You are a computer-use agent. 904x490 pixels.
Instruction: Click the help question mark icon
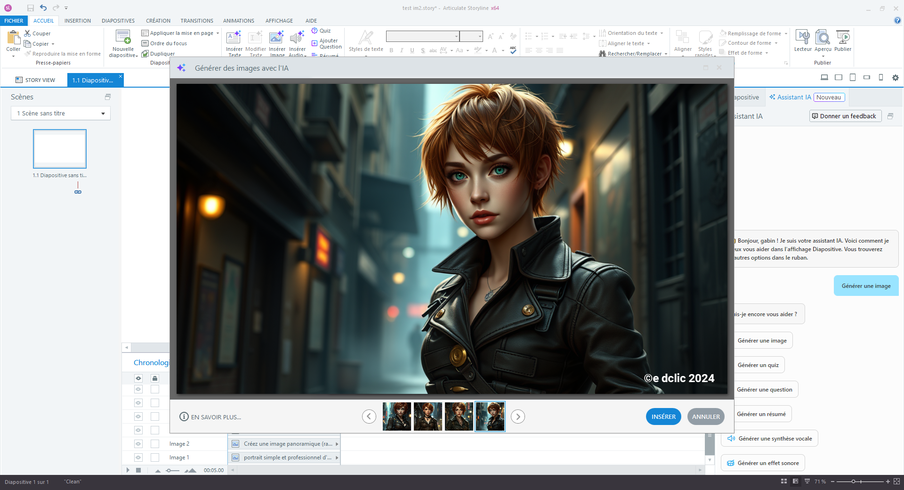[897, 20]
